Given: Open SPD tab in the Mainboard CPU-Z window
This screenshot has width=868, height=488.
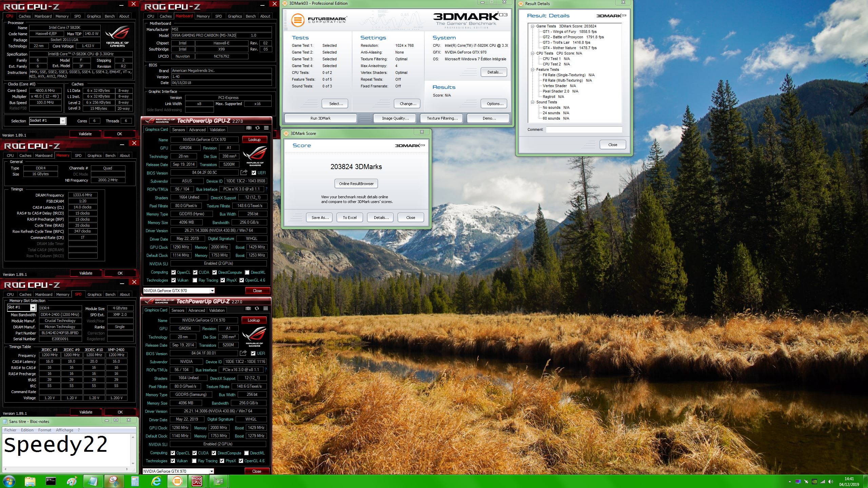Looking at the screenshot, I should click(219, 16).
